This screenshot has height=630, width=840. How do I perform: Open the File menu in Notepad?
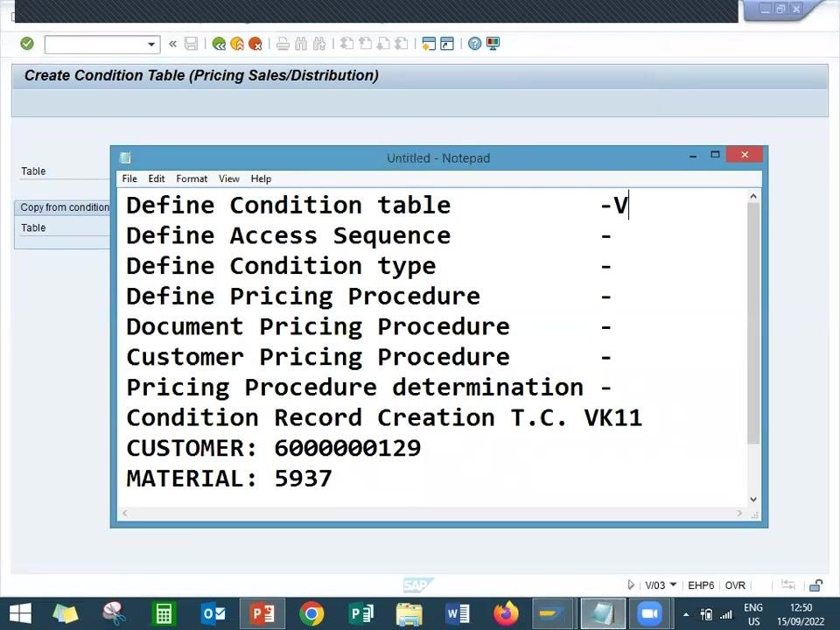pyautogui.click(x=129, y=178)
